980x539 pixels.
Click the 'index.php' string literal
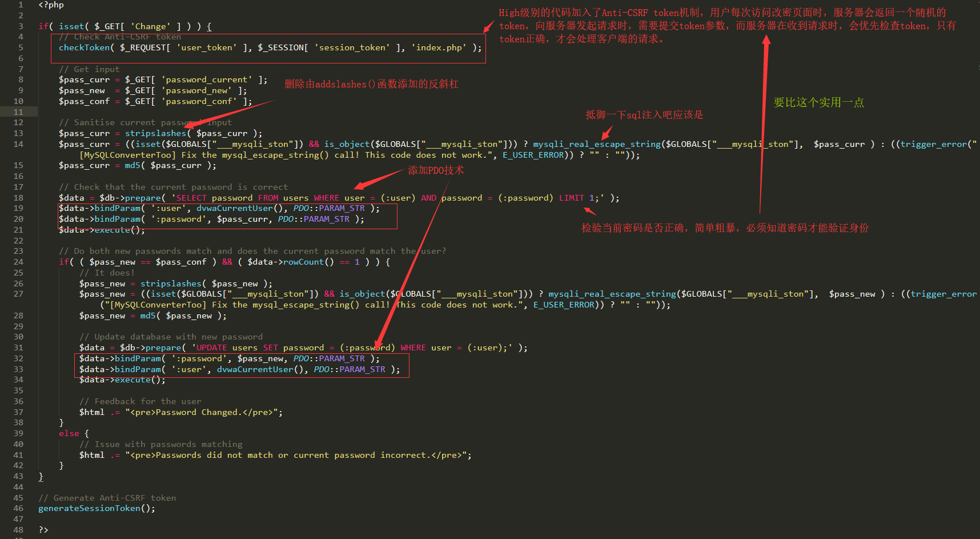pyautogui.click(x=439, y=47)
